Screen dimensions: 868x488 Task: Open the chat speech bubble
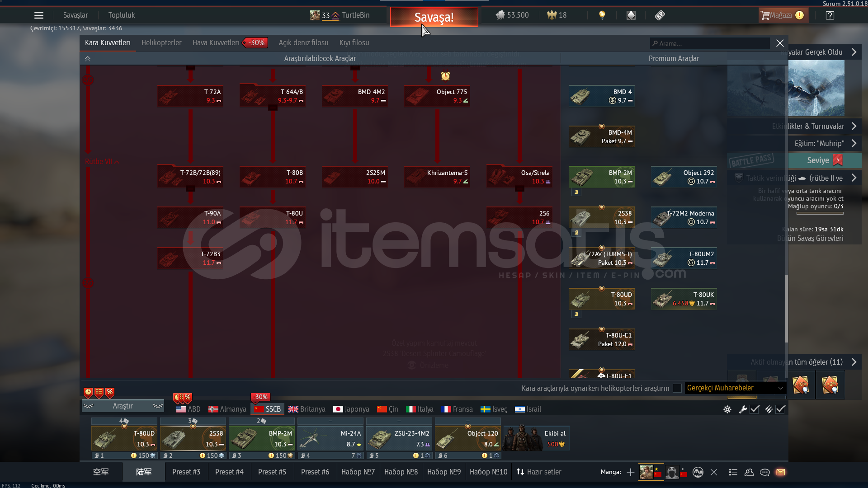[765, 472]
